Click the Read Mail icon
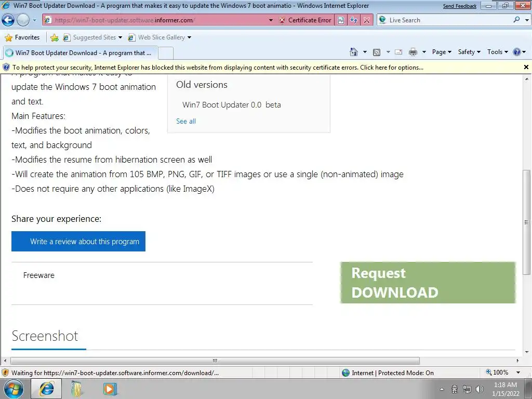 tap(398, 52)
